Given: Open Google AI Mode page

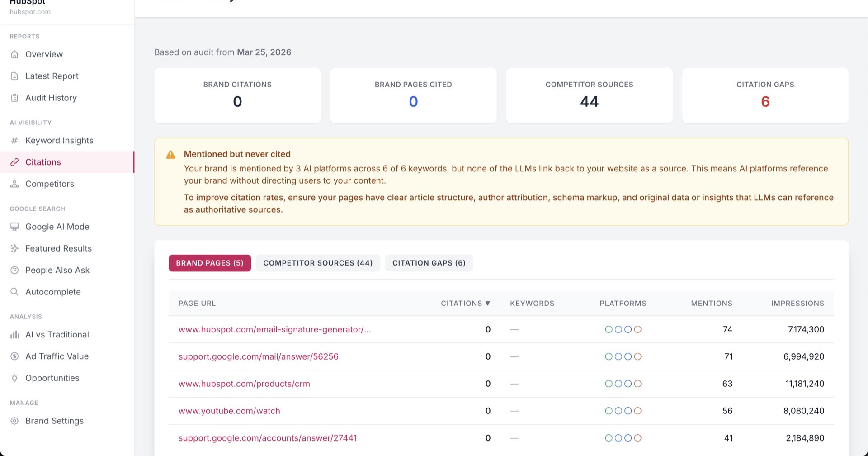Looking at the screenshot, I should point(67,227).
